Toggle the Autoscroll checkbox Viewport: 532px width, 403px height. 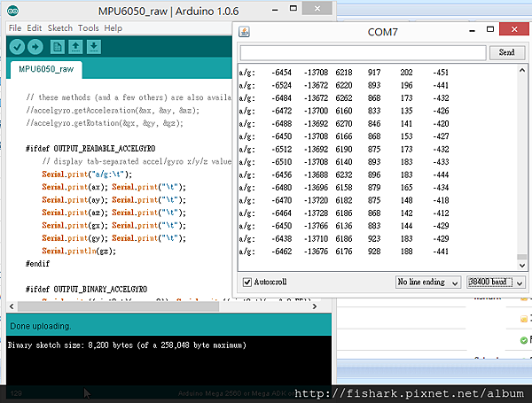(x=246, y=282)
